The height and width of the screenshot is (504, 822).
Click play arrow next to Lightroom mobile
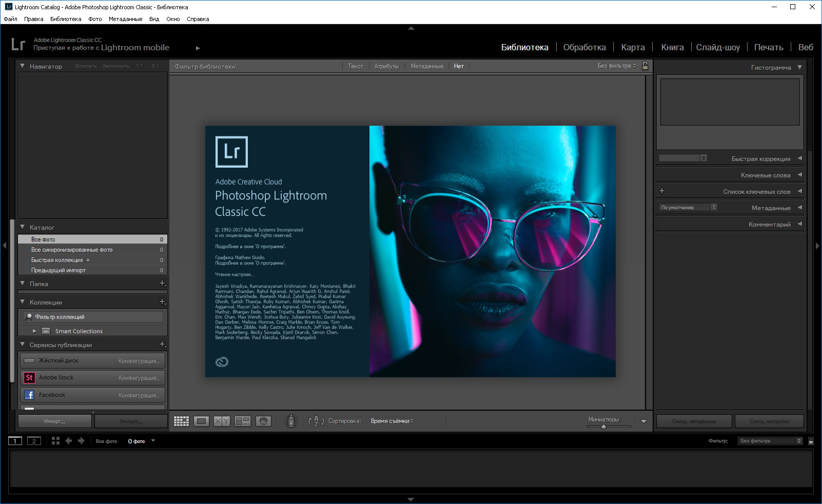pos(198,48)
